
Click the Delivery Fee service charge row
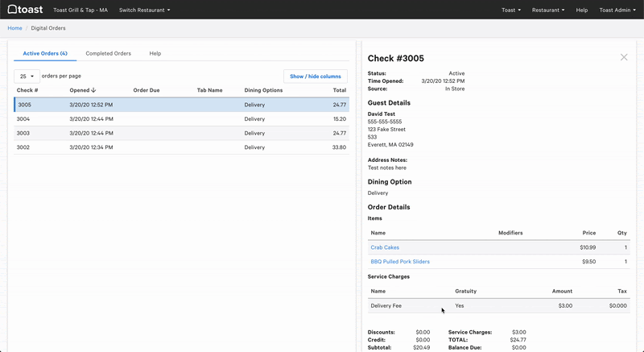coord(498,305)
